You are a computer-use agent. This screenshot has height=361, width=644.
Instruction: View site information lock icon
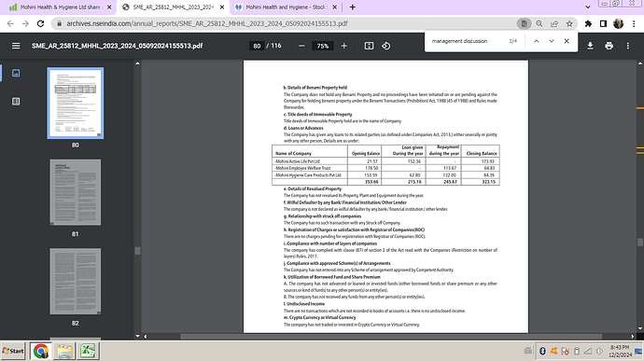[x=59, y=23]
